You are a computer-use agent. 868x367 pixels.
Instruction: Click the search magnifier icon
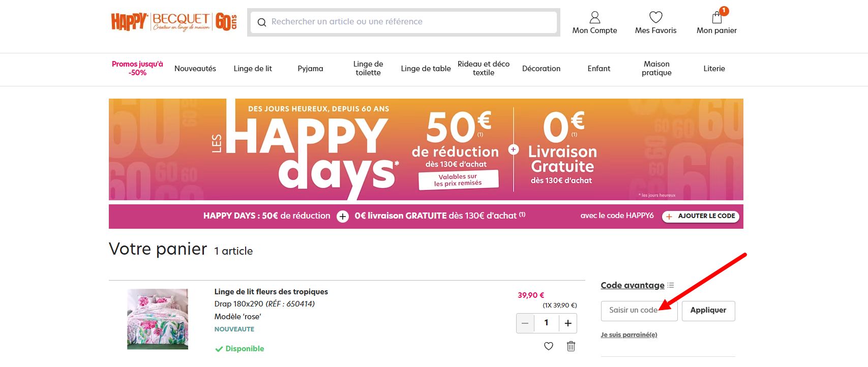pyautogui.click(x=262, y=22)
